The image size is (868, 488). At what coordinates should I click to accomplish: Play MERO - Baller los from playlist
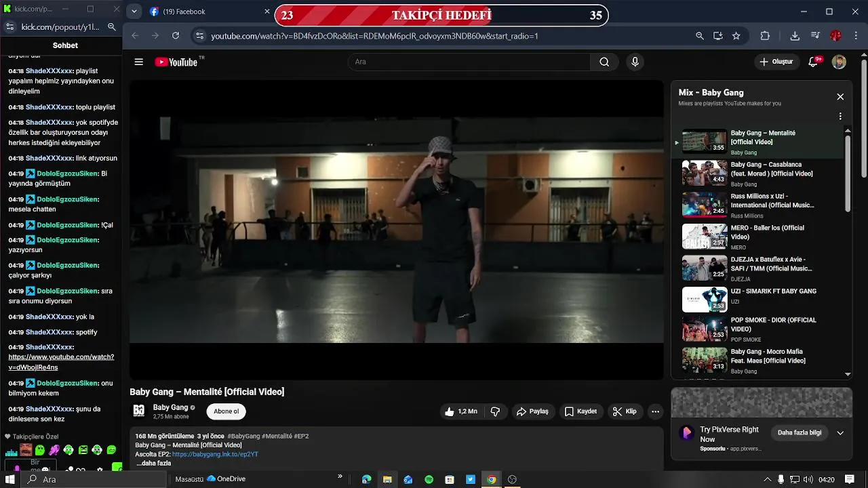tap(758, 237)
